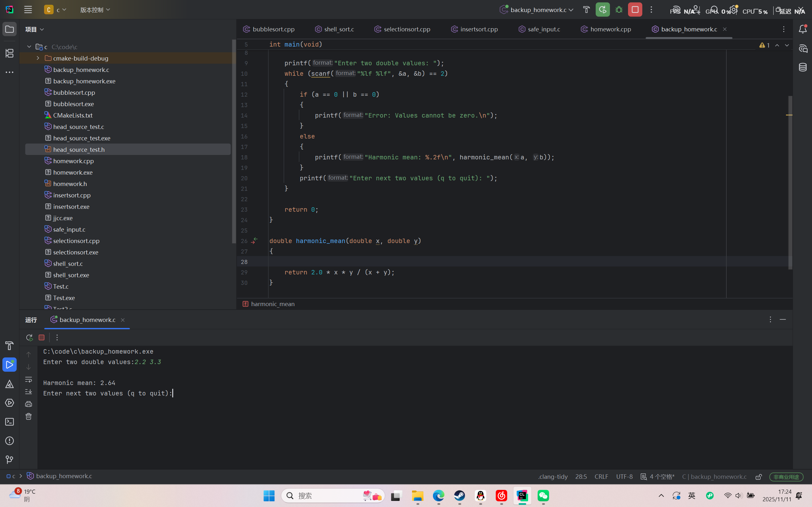
Task: Toggle soft-wrap in the run console
Action: pos(29,379)
